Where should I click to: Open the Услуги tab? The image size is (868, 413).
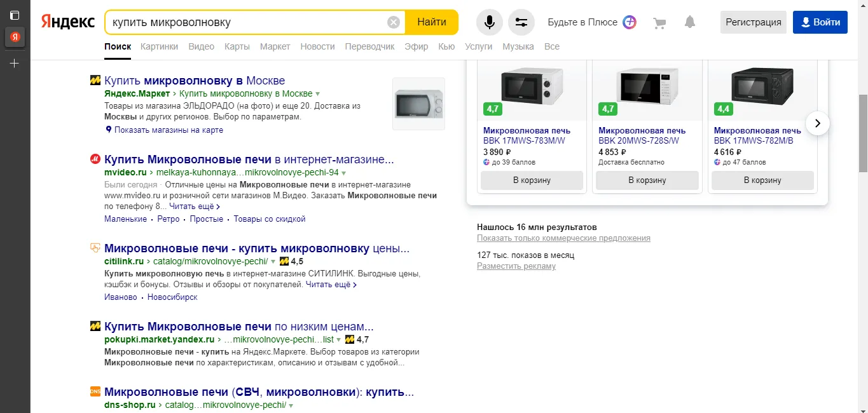point(479,46)
